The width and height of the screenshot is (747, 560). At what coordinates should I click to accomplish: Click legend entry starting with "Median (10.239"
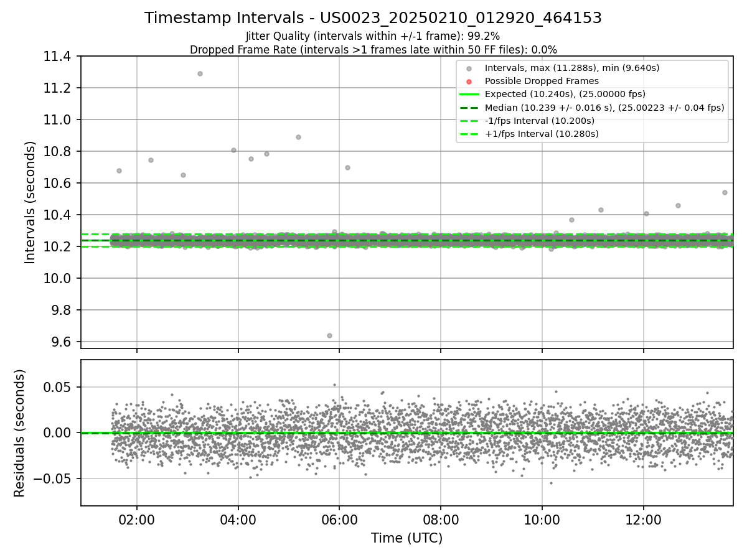[x=604, y=107]
